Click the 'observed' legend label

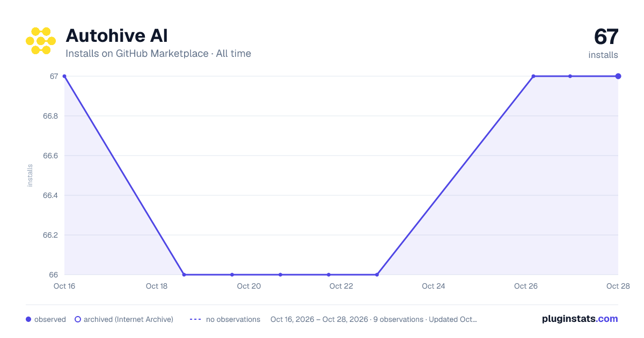point(50,319)
